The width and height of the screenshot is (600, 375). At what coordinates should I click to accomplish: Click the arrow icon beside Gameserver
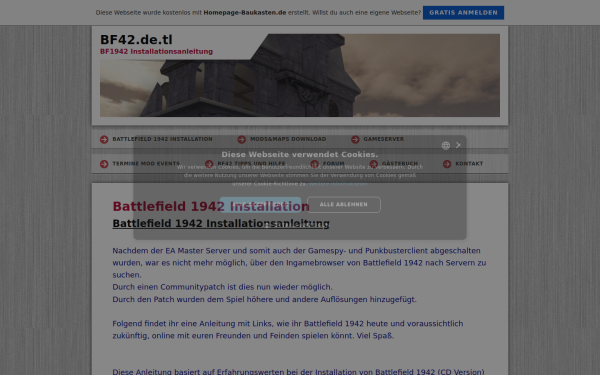pyautogui.click(x=355, y=140)
